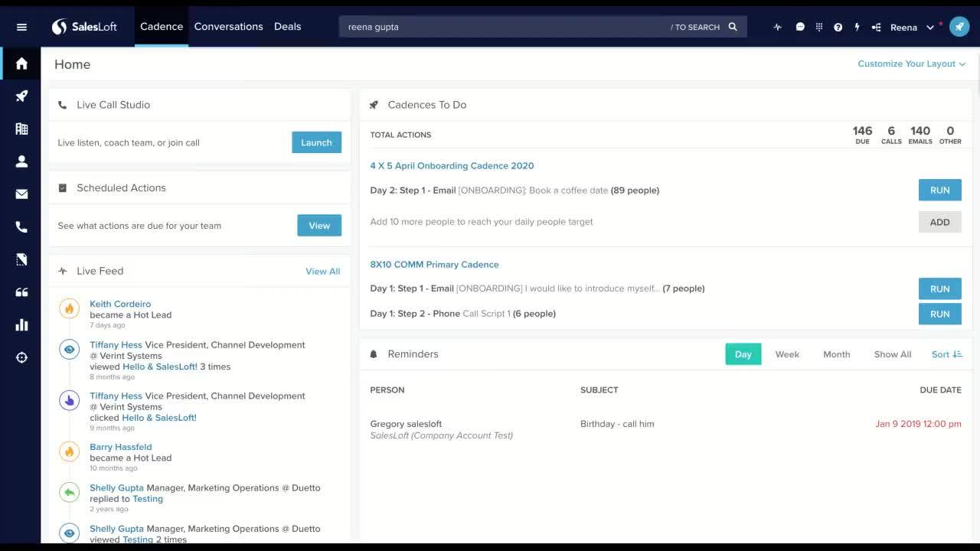This screenshot has height=551, width=980.
Task: Switch to the Cadence tab
Action: [x=162, y=27]
